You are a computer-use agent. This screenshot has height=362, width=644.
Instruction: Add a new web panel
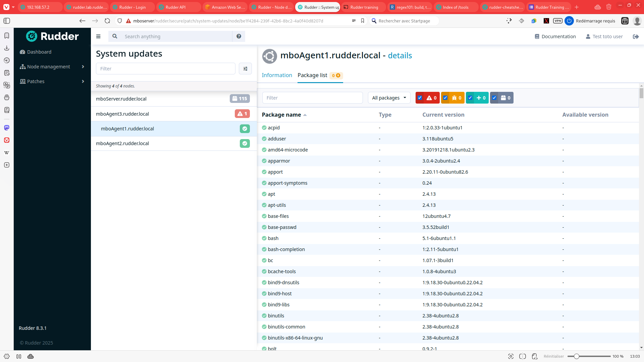tap(7, 165)
